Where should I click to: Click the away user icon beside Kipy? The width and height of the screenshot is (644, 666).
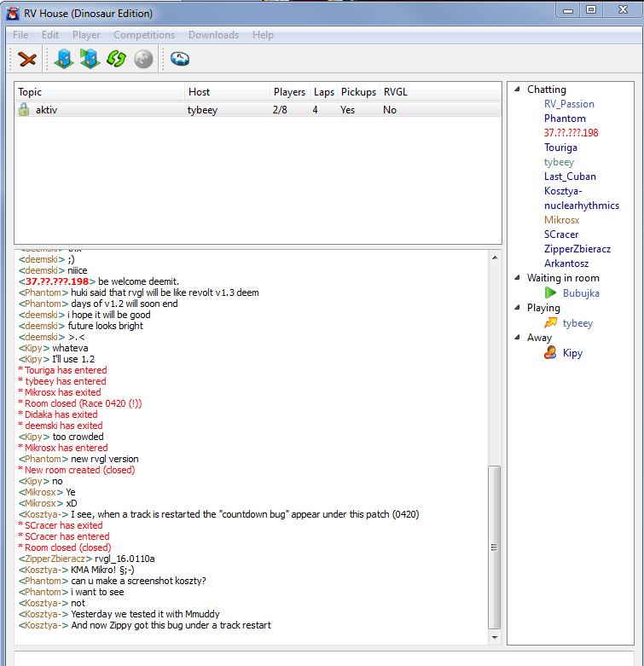550,352
